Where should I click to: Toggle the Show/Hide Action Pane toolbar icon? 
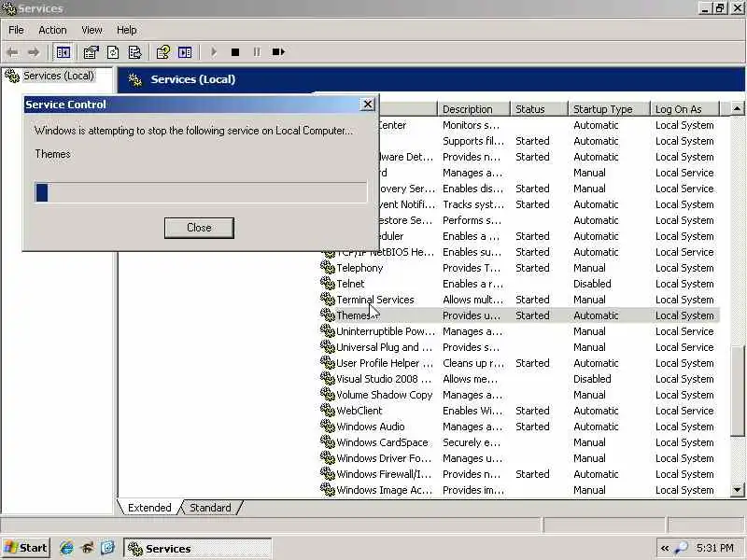[x=185, y=52]
